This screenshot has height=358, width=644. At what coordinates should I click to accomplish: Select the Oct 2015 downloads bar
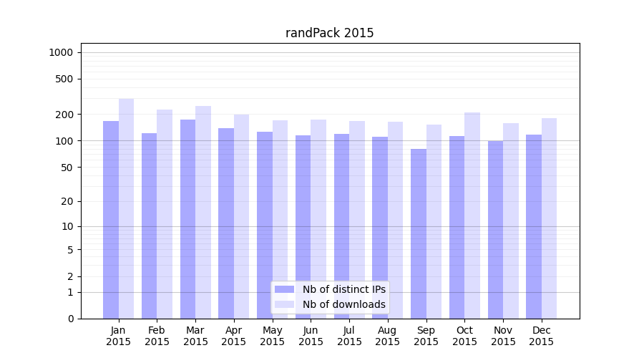point(472,215)
